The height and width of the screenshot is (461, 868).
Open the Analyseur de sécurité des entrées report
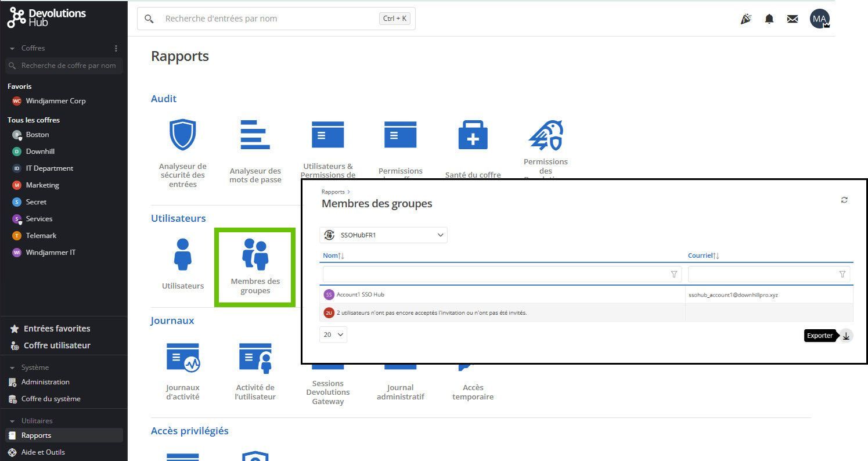pyautogui.click(x=182, y=135)
